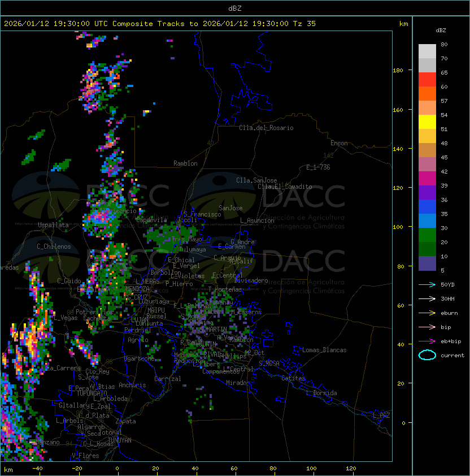The image size is (470, 476).
Task: Click the magenta eb+bip arrow in legend
Action: 427,341
